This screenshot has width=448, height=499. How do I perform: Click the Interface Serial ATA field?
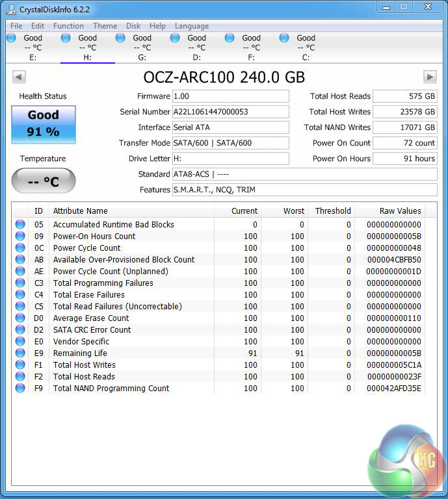tap(231, 127)
